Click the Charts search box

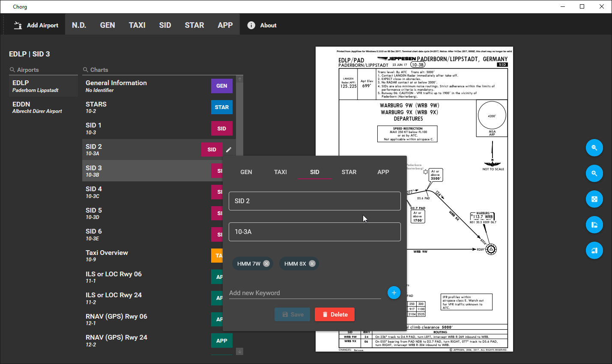click(x=162, y=70)
